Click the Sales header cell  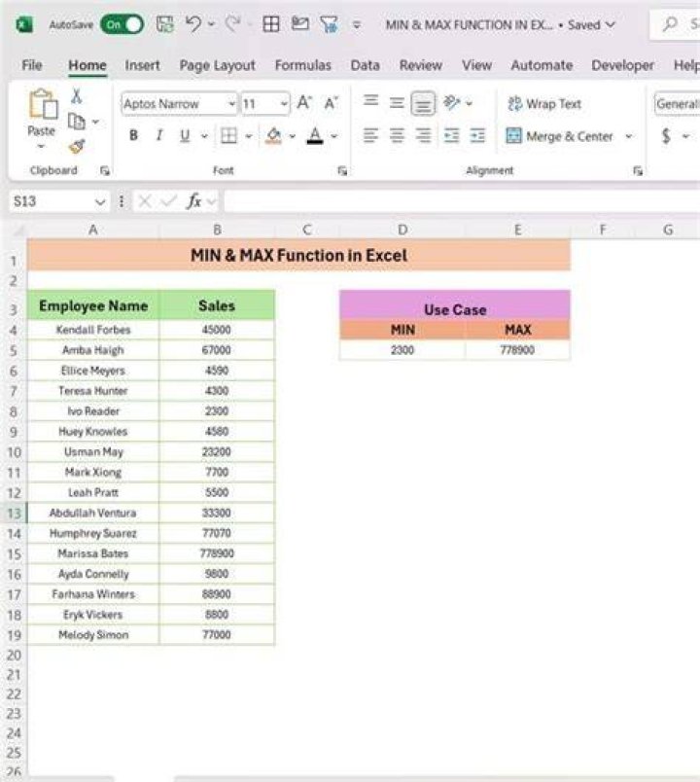click(217, 305)
